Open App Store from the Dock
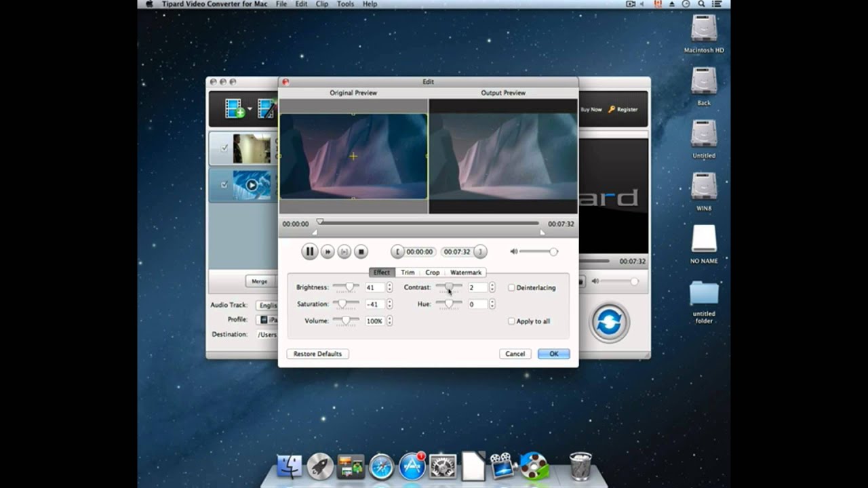This screenshot has width=868, height=488. click(412, 466)
